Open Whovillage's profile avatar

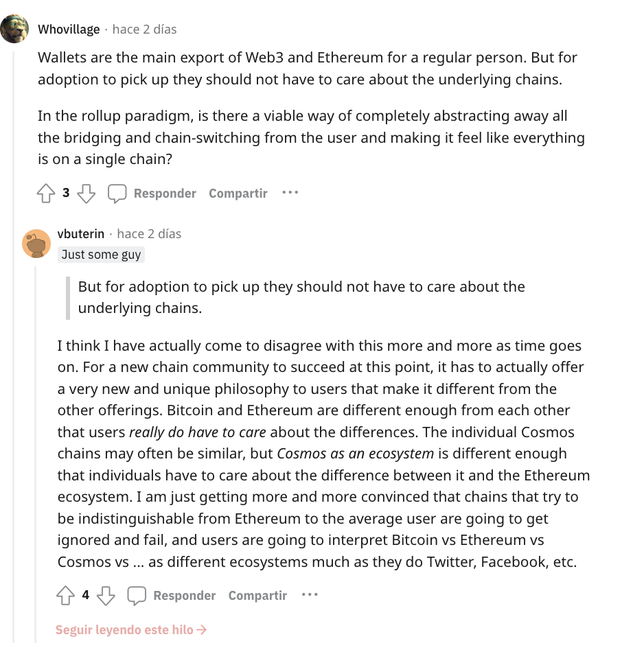[x=14, y=29]
